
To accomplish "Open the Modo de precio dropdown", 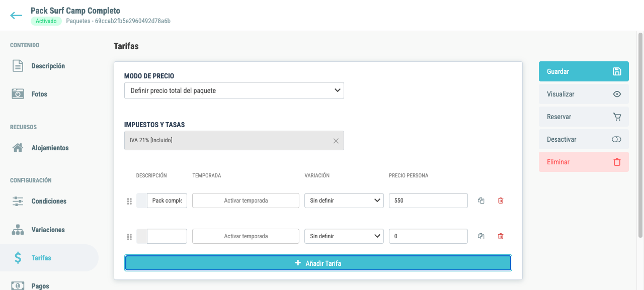I will click(x=234, y=90).
